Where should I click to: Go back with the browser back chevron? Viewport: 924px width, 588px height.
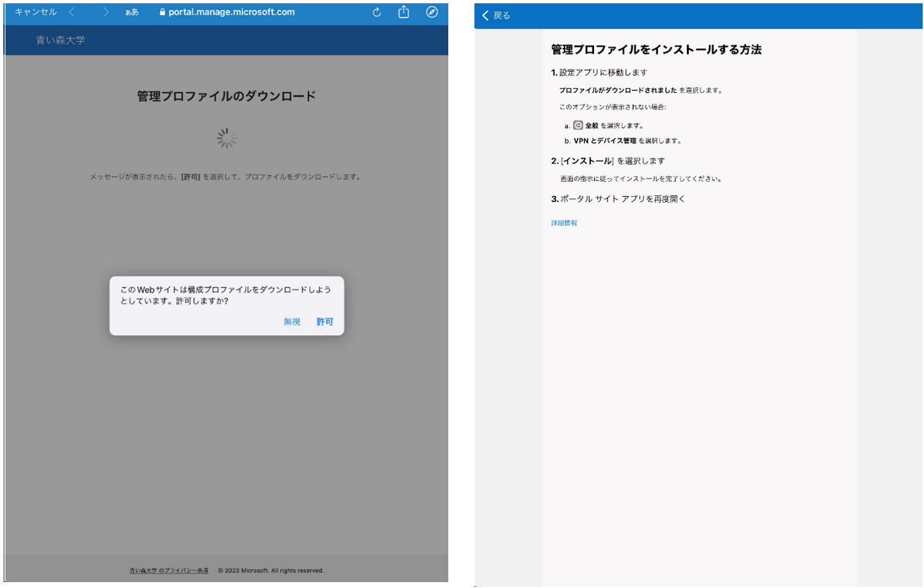pos(72,12)
